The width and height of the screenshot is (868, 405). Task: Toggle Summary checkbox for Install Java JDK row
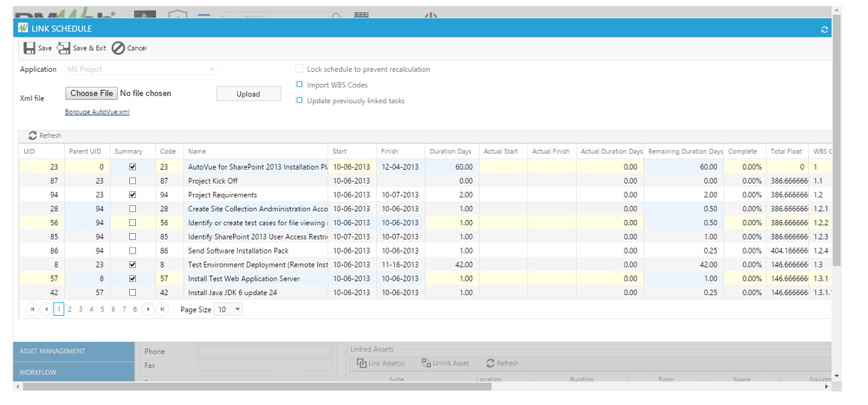[133, 293]
